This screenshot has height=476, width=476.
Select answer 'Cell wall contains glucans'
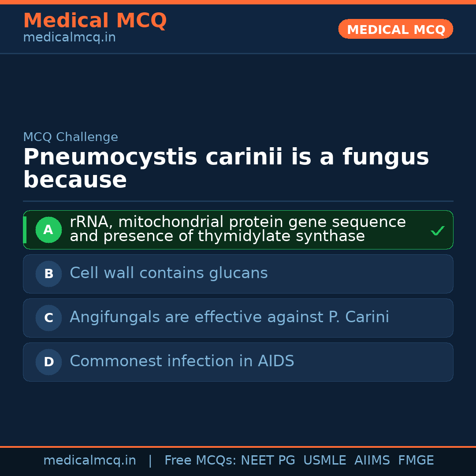click(x=169, y=273)
